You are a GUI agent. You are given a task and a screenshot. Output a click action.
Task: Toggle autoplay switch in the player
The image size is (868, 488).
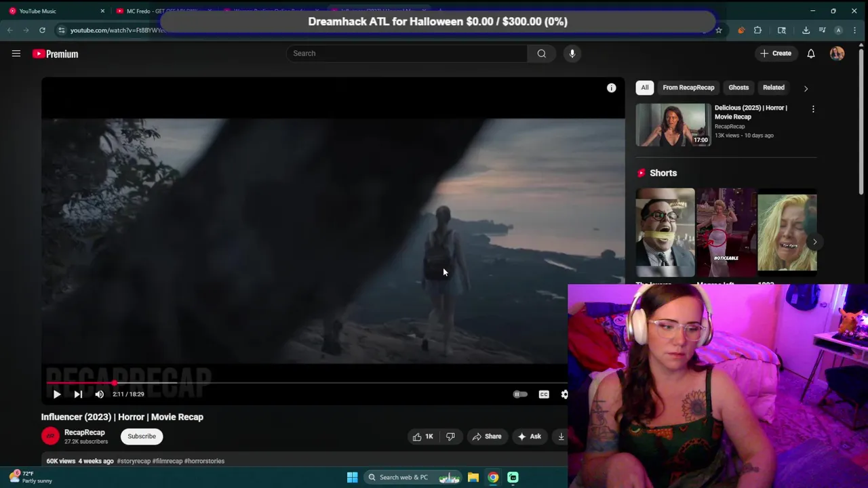519,394
